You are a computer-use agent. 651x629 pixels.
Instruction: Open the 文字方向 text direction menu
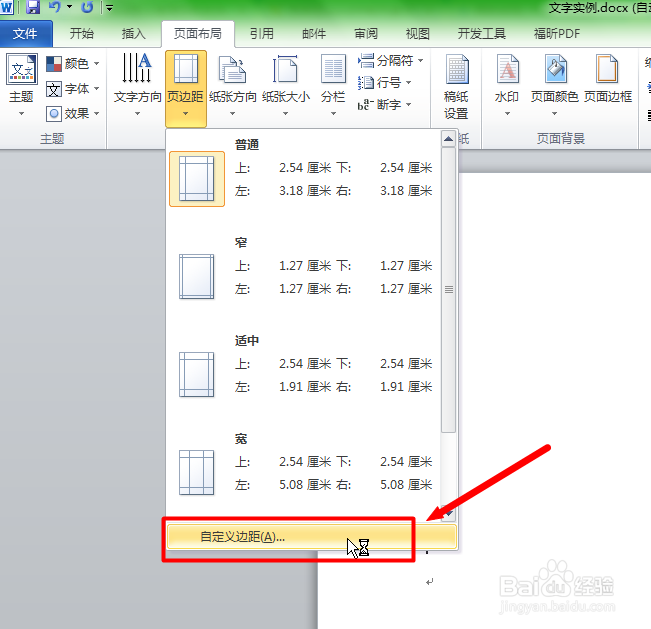[x=137, y=85]
